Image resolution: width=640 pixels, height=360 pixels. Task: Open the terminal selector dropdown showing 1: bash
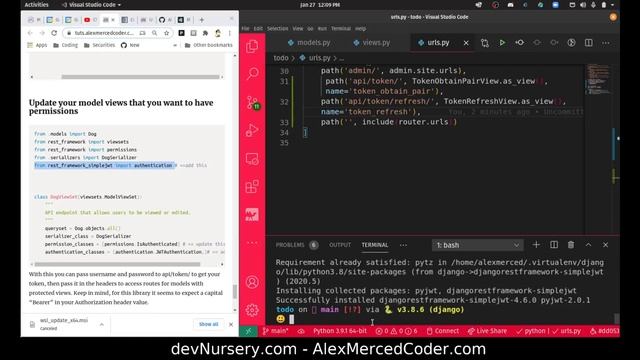tap(477, 245)
